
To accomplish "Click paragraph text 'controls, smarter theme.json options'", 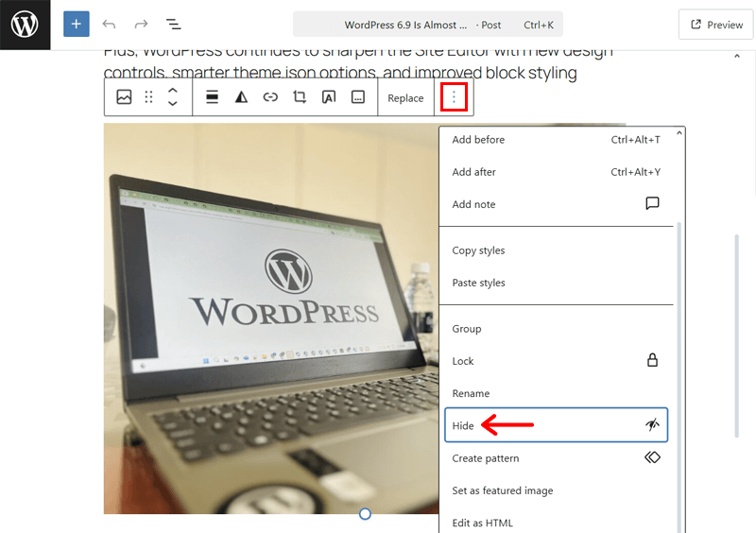I will pos(241,73).
